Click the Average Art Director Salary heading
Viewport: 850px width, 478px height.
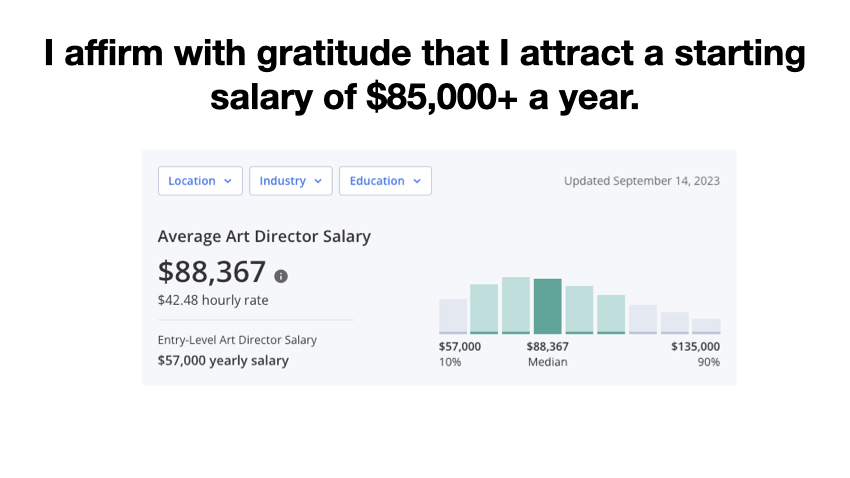coord(264,237)
